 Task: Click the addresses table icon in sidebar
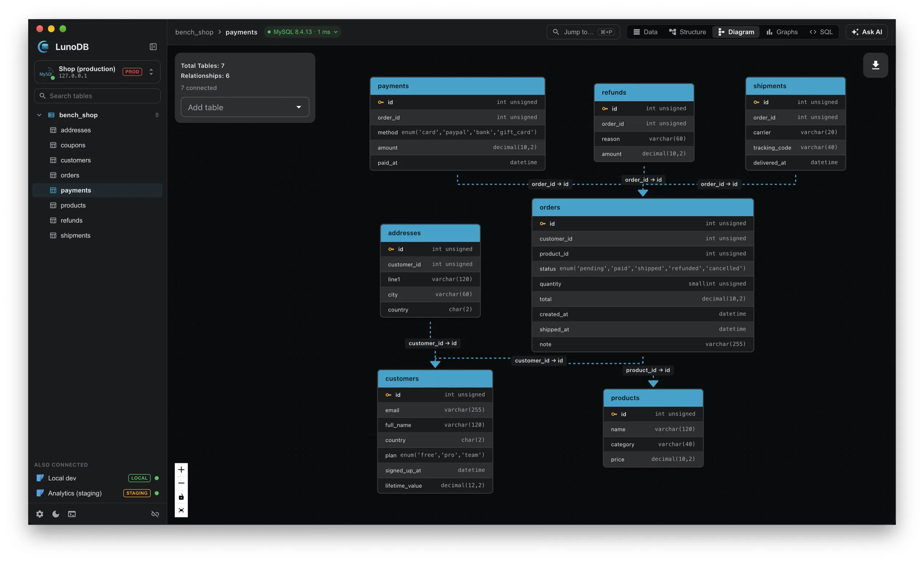(x=53, y=130)
